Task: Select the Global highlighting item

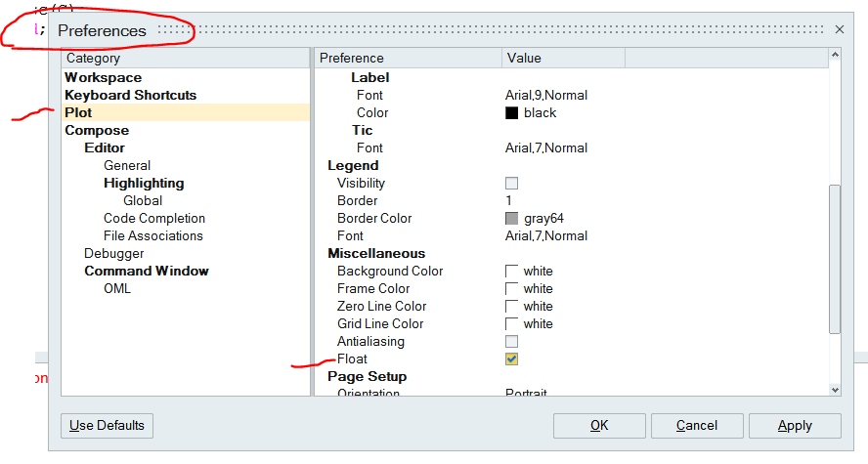Action: (143, 201)
